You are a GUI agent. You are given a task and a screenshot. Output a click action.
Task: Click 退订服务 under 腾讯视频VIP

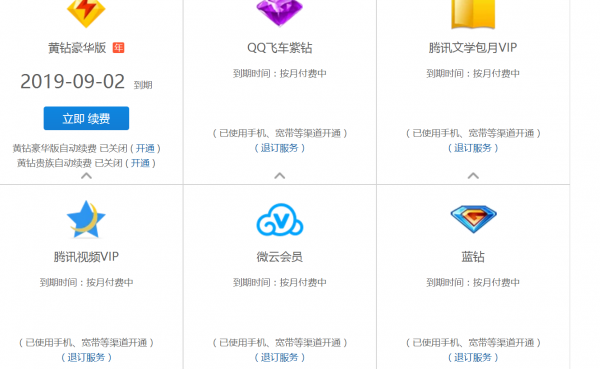click(86, 358)
